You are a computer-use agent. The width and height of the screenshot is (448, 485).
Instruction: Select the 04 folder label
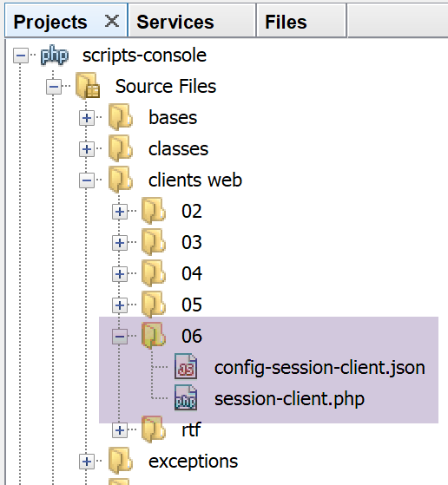192,274
